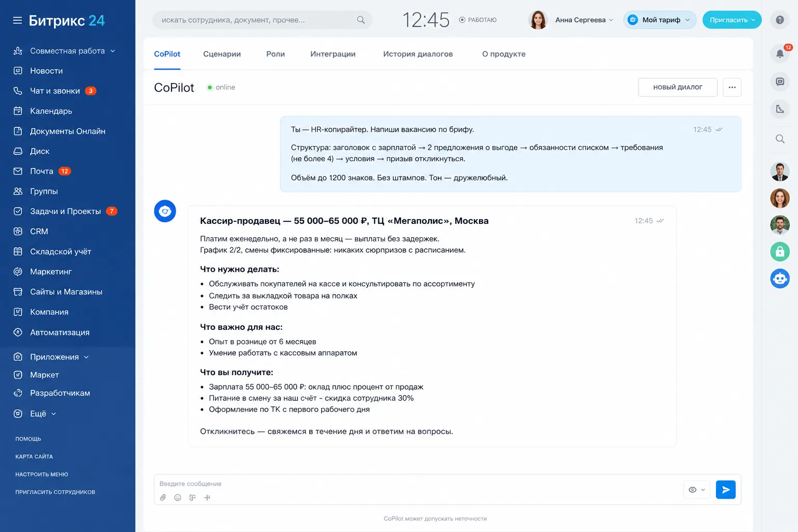The height and width of the screenshot is (532, 798).
Task: Open the hamburger menu beside Битрикс 24
Action: [x=17, y=20]
